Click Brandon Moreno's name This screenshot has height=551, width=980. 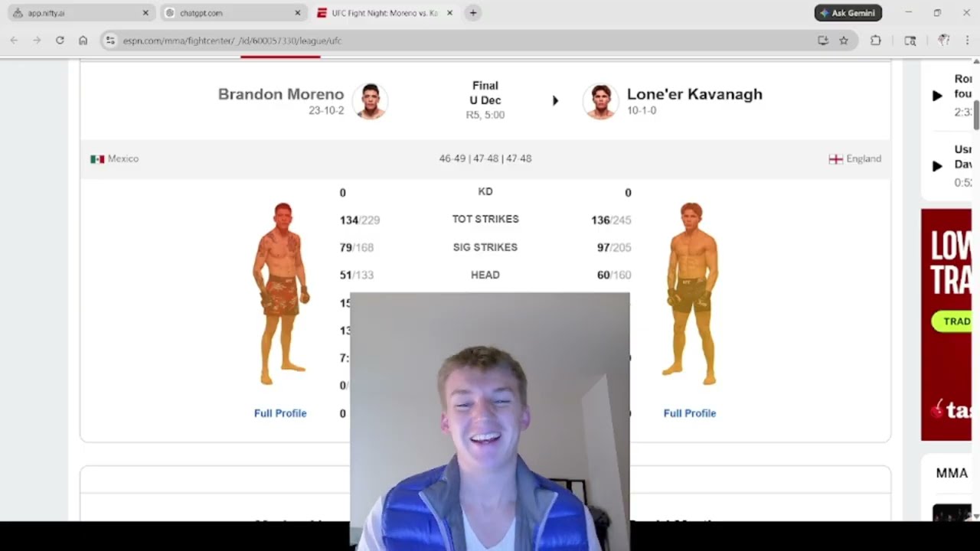pyautogui.click(x=281, y=94)
